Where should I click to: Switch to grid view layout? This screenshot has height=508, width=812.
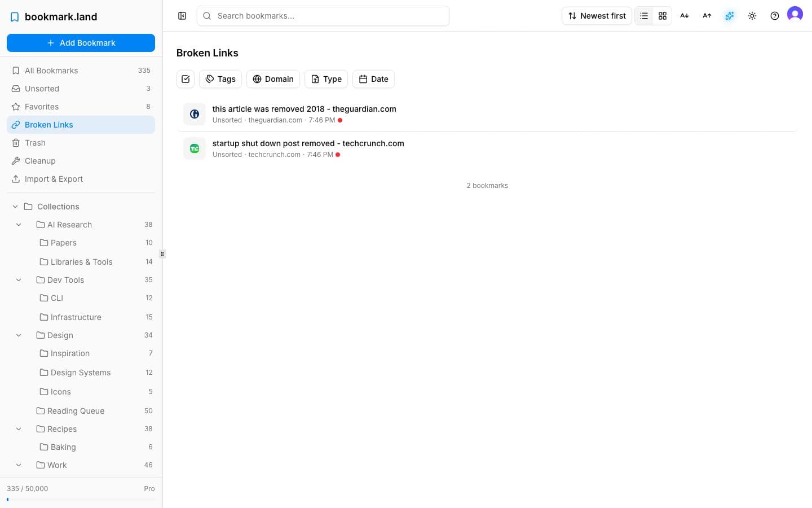663,16
